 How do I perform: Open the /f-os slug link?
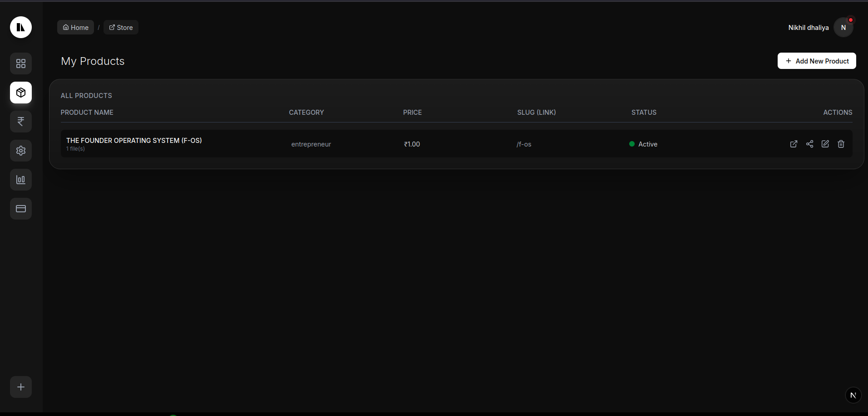click(x=524, y=144)
